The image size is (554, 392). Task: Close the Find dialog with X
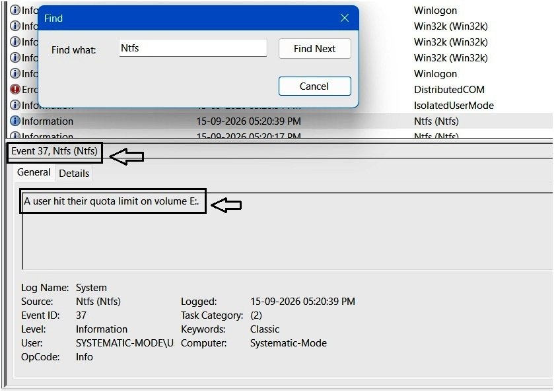pos(345,18)
